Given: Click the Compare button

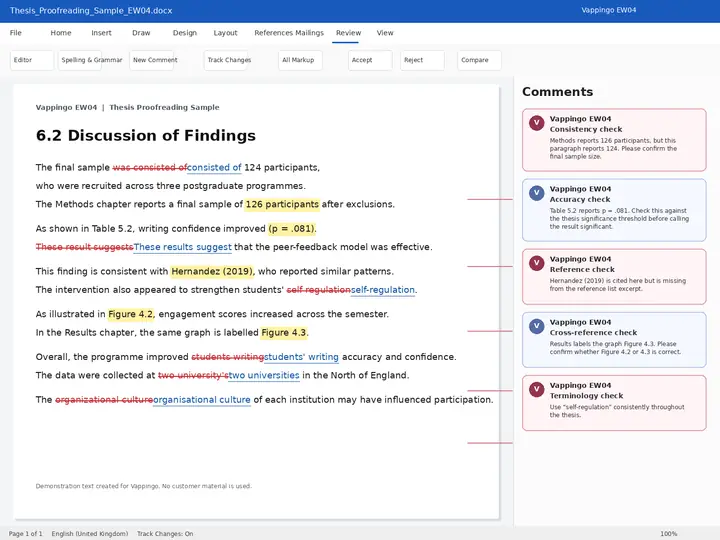Looking at the screenshot, I should coord(479,60).
